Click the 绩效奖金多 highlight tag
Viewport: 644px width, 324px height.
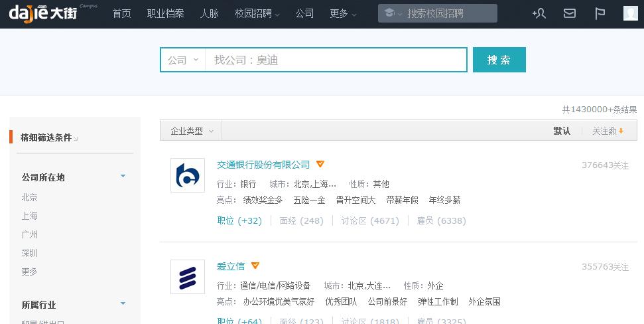click(263, 201)
